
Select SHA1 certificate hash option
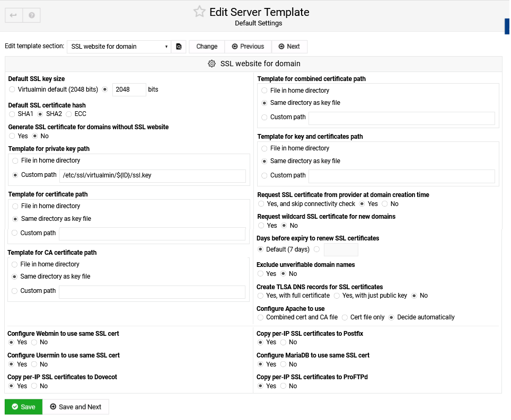point(12,114)
